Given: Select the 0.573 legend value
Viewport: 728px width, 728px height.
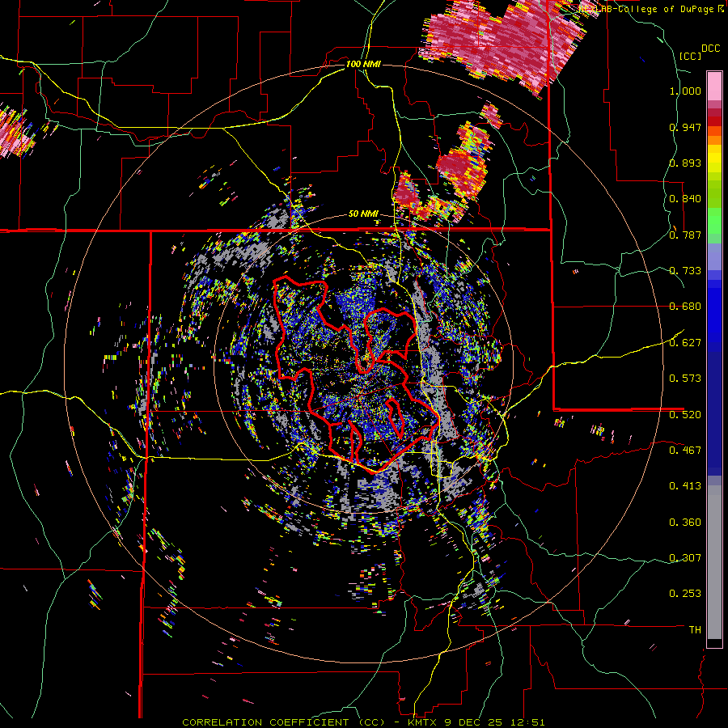Looking at the screenshot, I should [x=685, y=379].
